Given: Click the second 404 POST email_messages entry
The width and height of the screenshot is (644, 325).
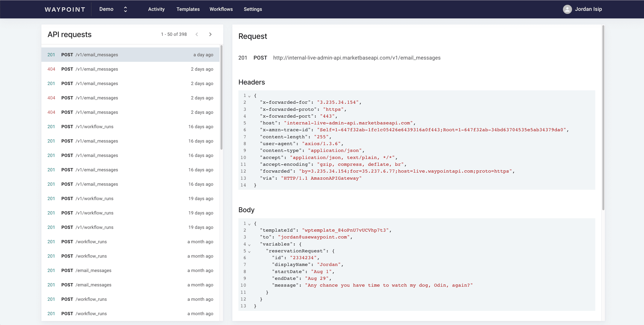Looking at the screenshot, I should tap(130, 97).
